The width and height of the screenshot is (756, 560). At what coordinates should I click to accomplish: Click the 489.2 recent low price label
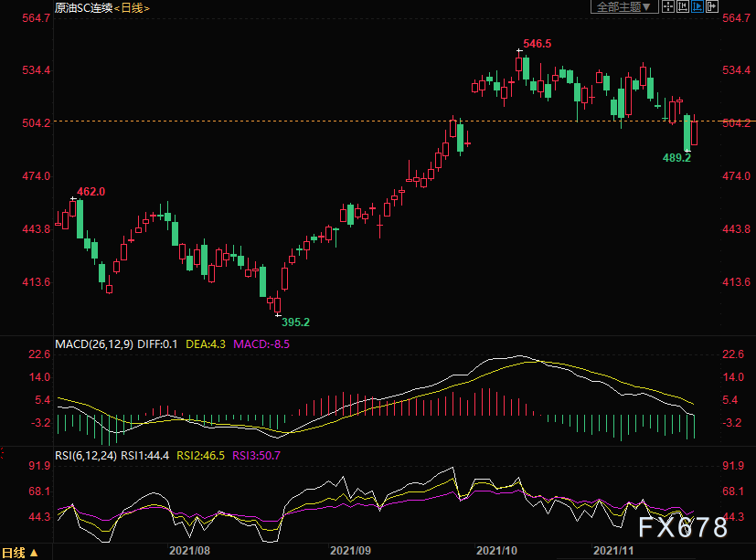point(676,157)
